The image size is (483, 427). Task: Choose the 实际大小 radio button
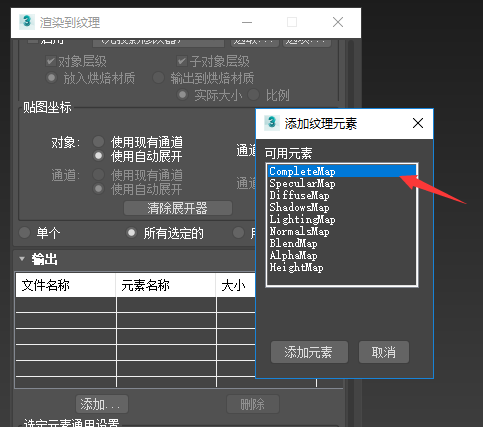tap(182, 95)
